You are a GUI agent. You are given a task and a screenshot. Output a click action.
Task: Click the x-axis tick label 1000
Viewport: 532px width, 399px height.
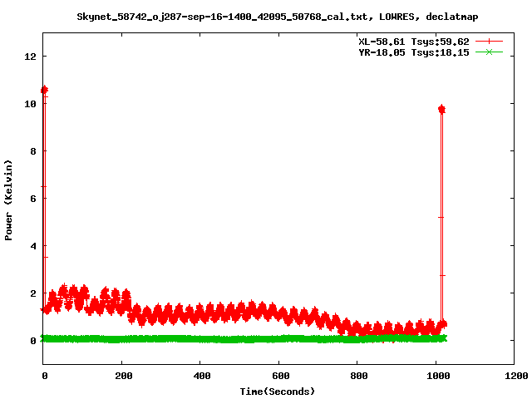point(438,376)
